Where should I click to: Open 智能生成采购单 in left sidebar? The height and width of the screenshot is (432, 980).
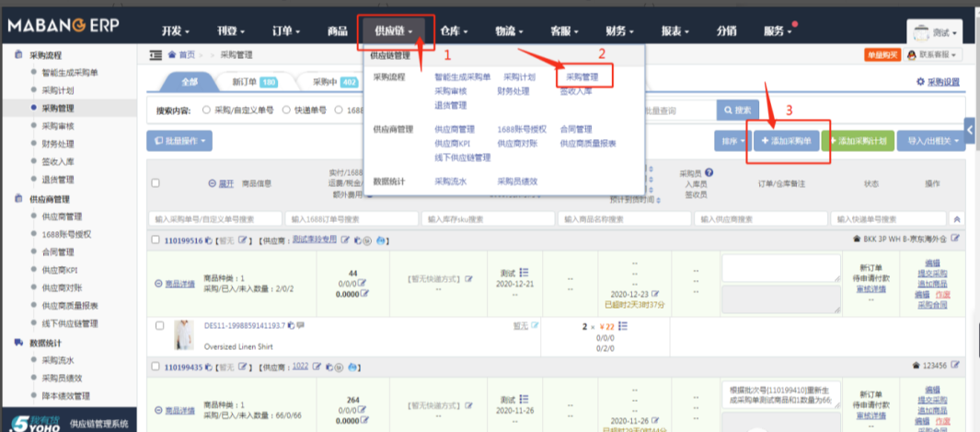click(70, 73)
